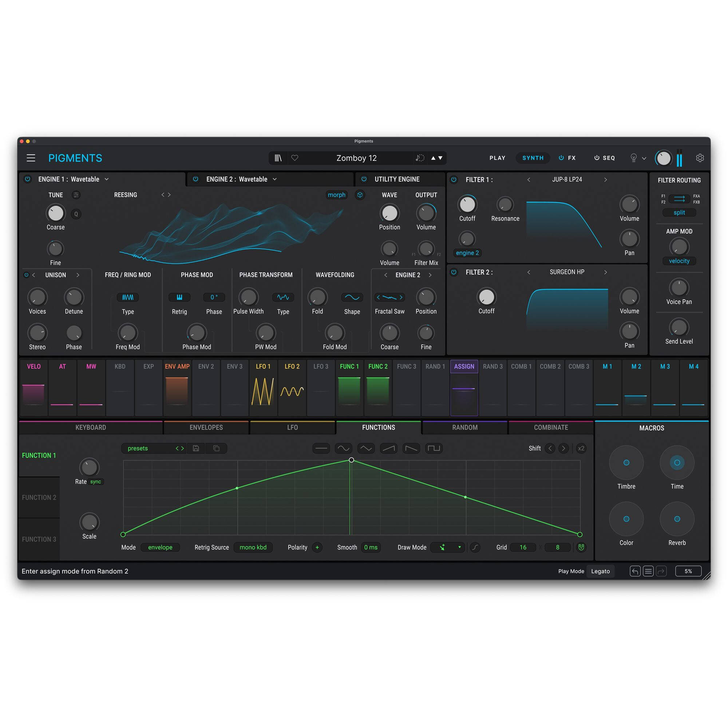This screenshot has width=728, height=728.
Task: Toggle Engine 1 power button
Action: [28, 179]
